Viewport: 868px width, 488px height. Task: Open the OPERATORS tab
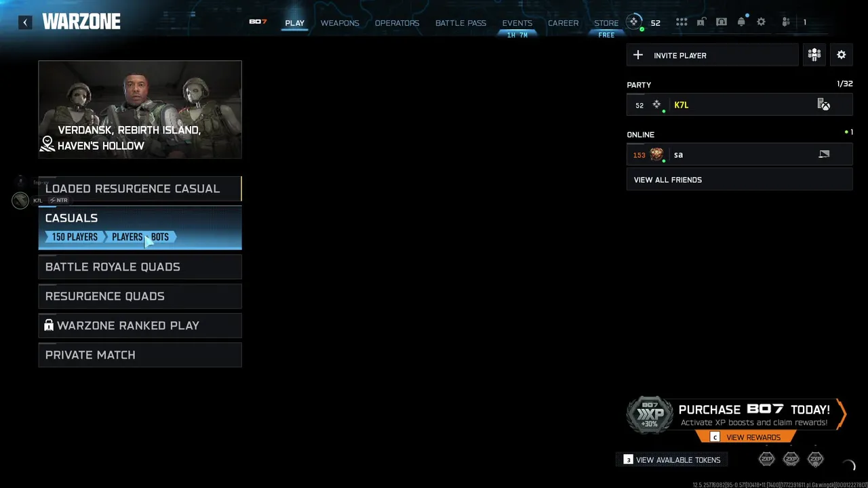[x=397, y=23]
